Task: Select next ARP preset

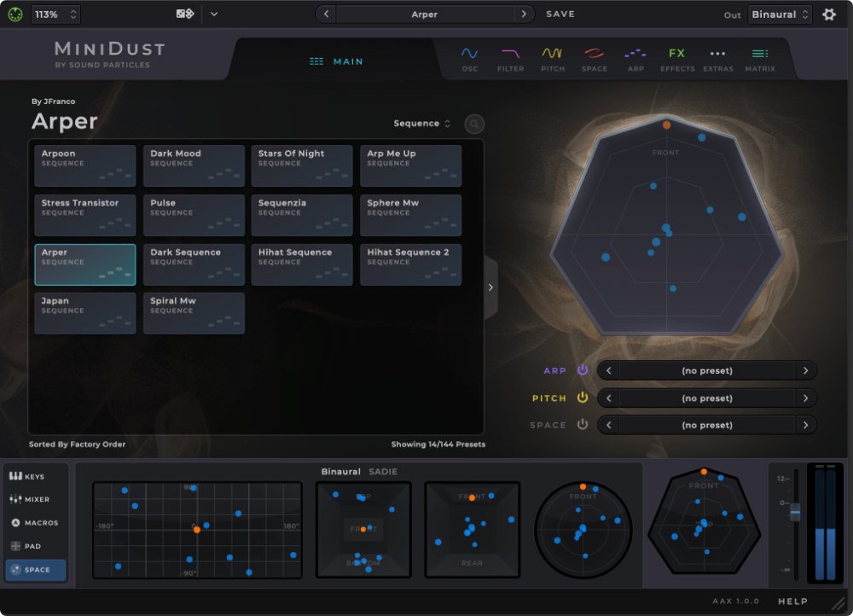Action: (x=806, y=370)
